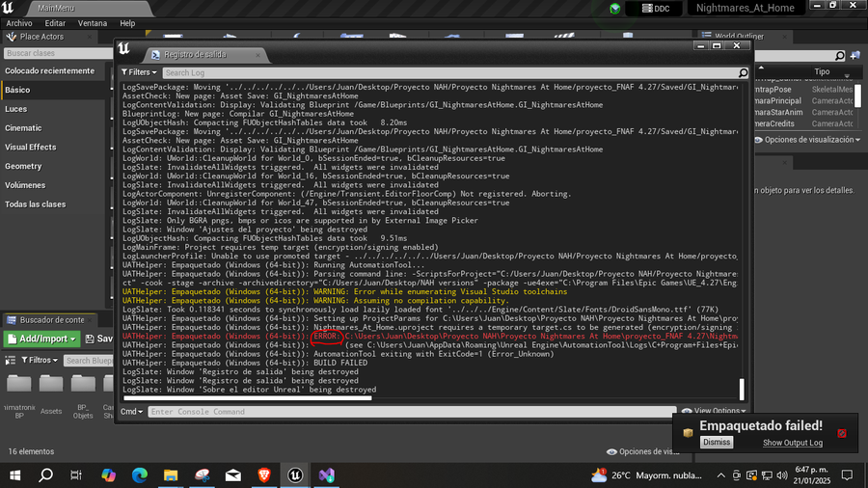Open the Ventana menu
Viewport: 868px width, 488px height.
tap(93, 23)
